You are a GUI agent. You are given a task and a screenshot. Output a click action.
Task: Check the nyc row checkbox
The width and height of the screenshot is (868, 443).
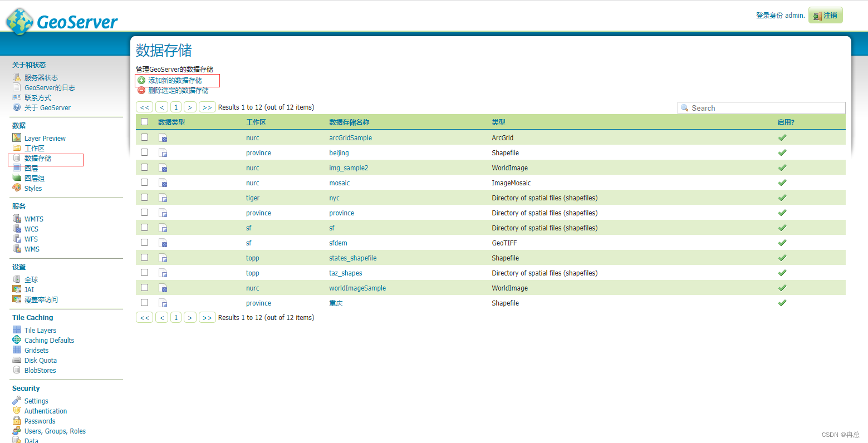click(x=145, y=197)
